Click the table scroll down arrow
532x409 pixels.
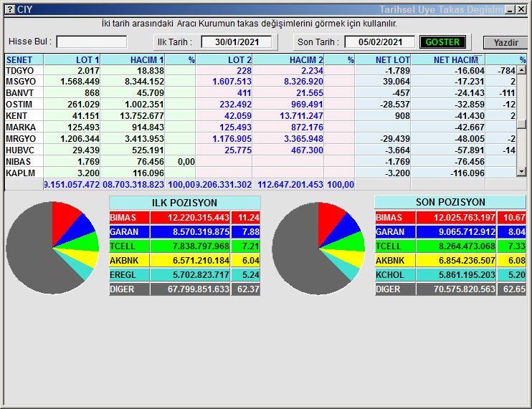[x=521, y=172]
